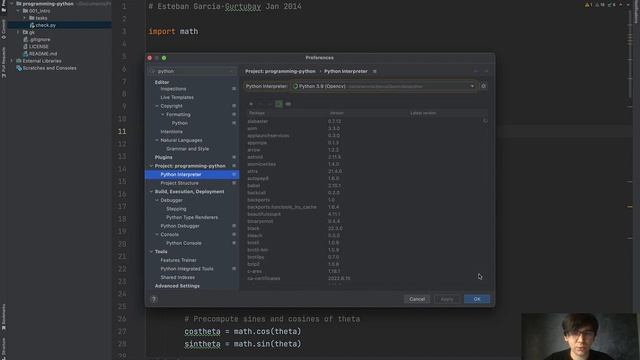Select 001_intro folder in project tree
The height and width of the screenshot is (360, 640).
point(39,11)
